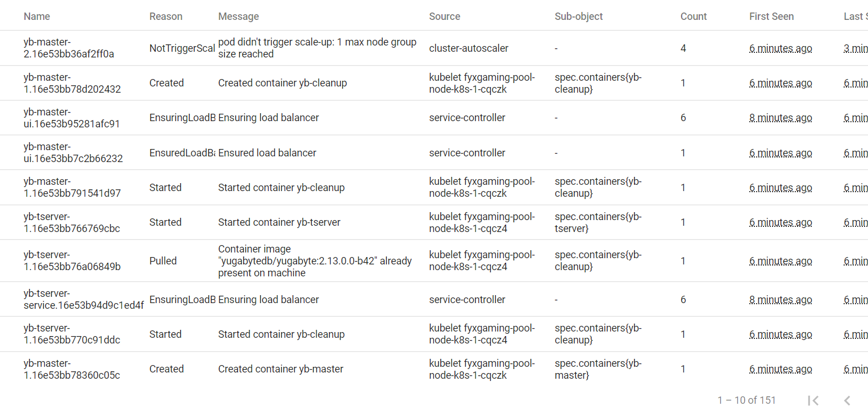The image size is (868, 410).
Task: Click the Count column header
Action: 694,16
